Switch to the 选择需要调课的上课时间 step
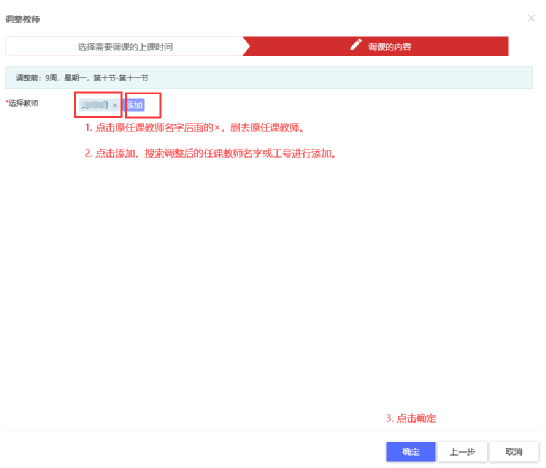 click(125, 46)
